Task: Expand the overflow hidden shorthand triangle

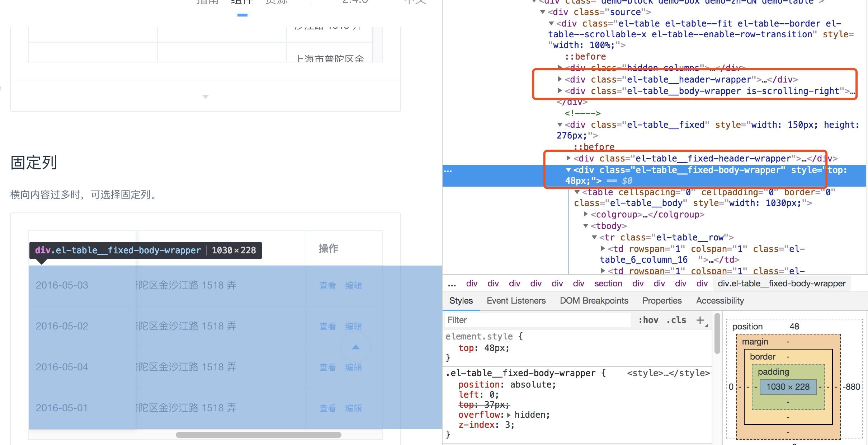Action: coord(509,415)
